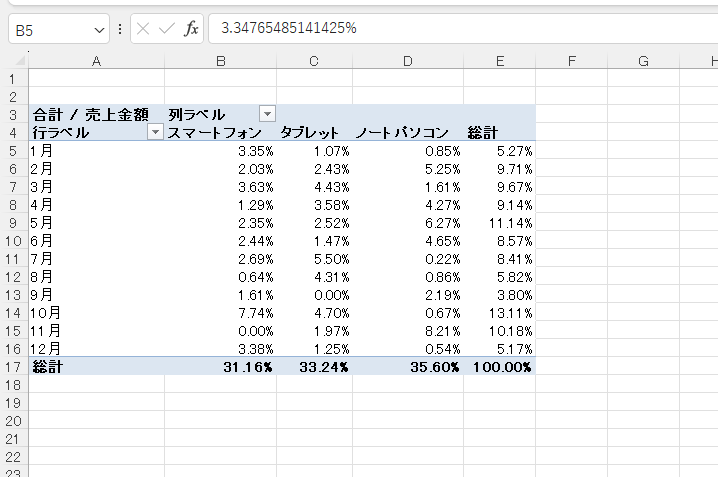Image resolution: width=718 pixels, height=477 pixels.
Task: Open the 行ラベル filter dropdown
Action: [155, 132]
